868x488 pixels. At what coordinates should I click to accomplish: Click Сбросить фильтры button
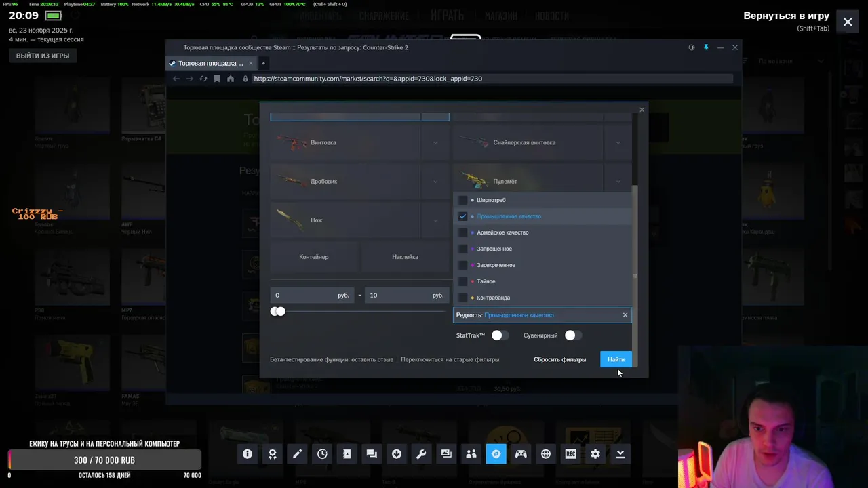click(559, 359)
